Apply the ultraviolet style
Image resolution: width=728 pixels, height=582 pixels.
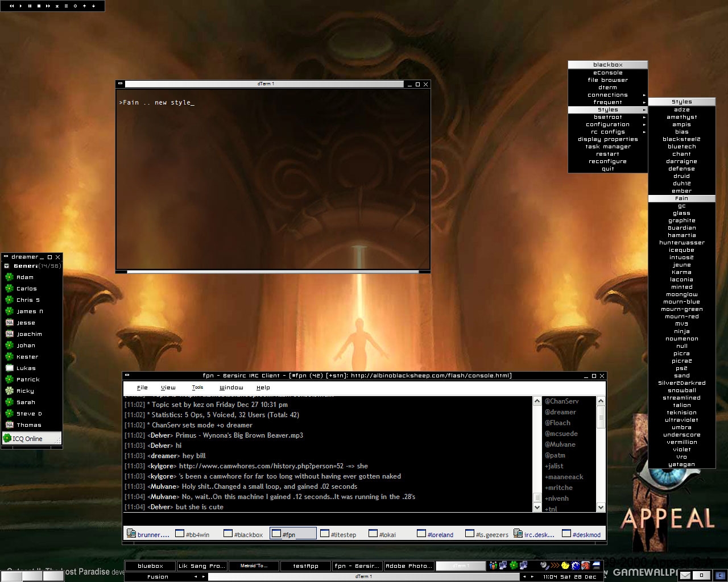681,420
